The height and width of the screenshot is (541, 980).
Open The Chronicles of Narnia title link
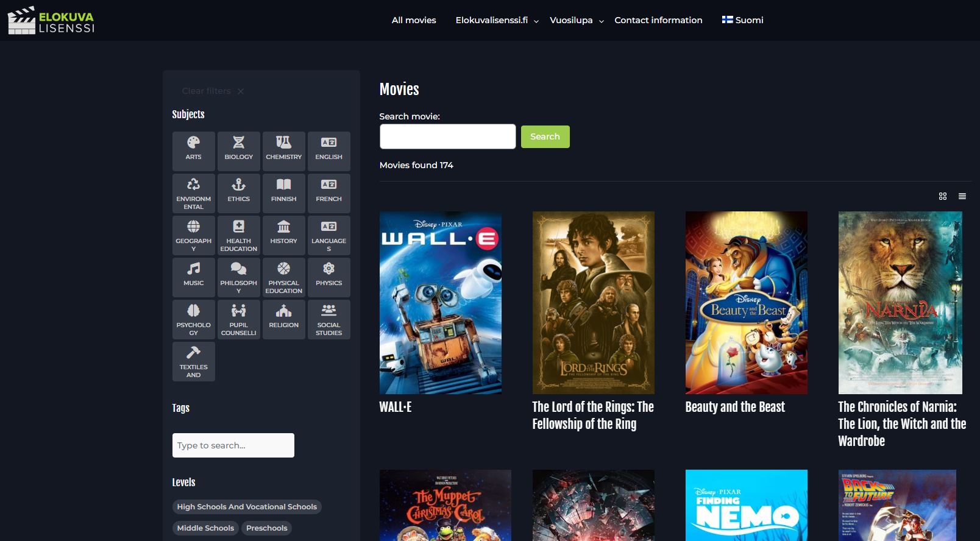(x=902, y=424)
